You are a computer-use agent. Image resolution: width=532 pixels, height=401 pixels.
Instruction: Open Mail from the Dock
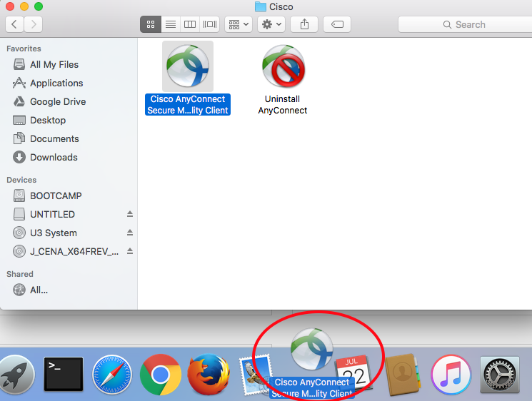(255, 375)
